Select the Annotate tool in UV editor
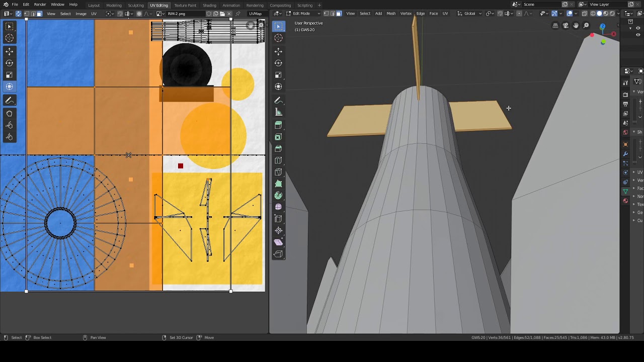644x362 pixels. pyautogui.click(x=9, y=101)
